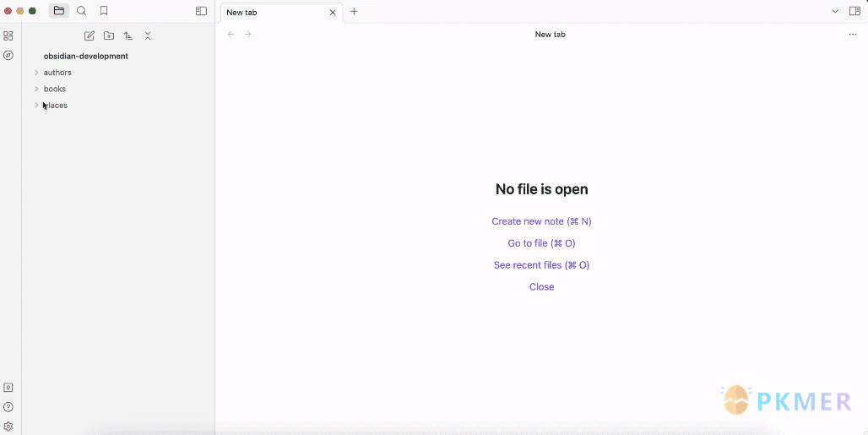Click the obsidian-development vault title

pyautogui.click(x=86, y=56)
